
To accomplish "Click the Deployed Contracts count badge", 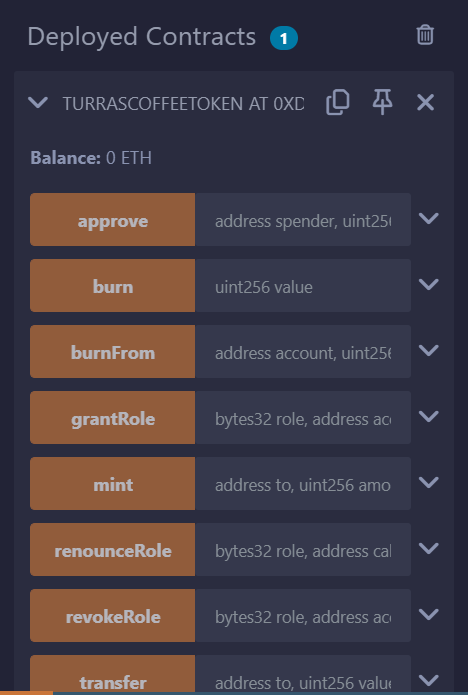I will [284, 38].
